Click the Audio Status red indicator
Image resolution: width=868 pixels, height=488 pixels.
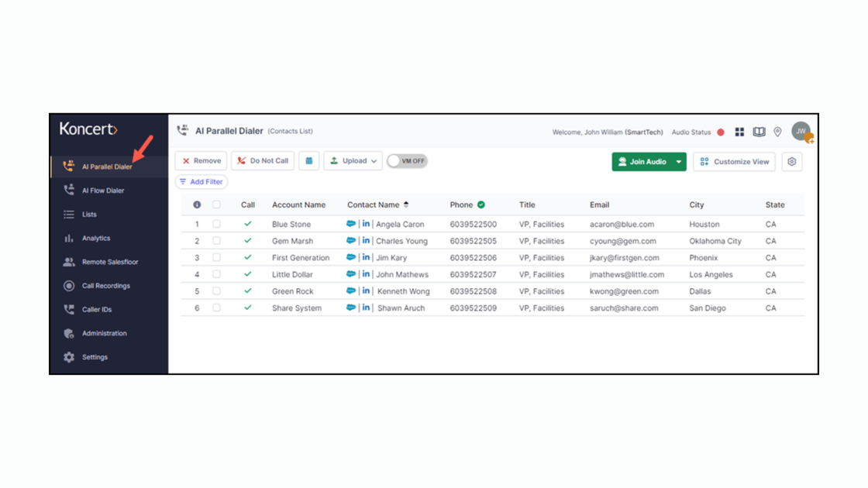(720, 132)
